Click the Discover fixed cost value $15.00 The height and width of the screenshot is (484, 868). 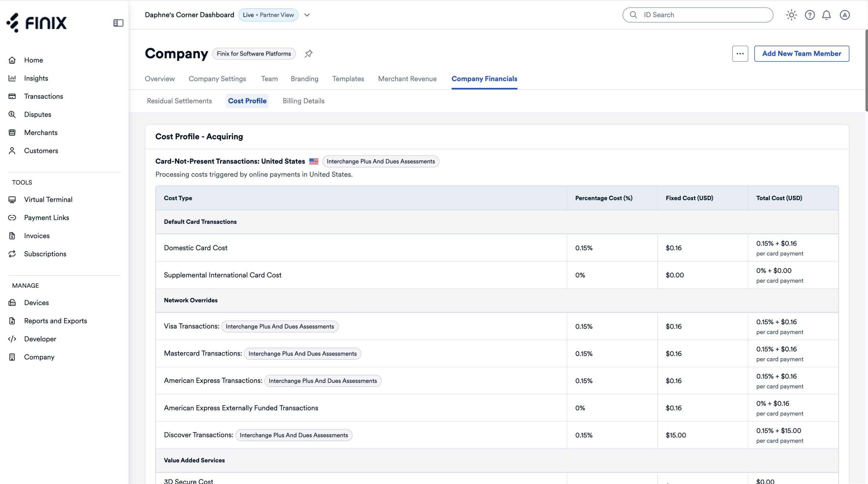(x=676, y=435)
